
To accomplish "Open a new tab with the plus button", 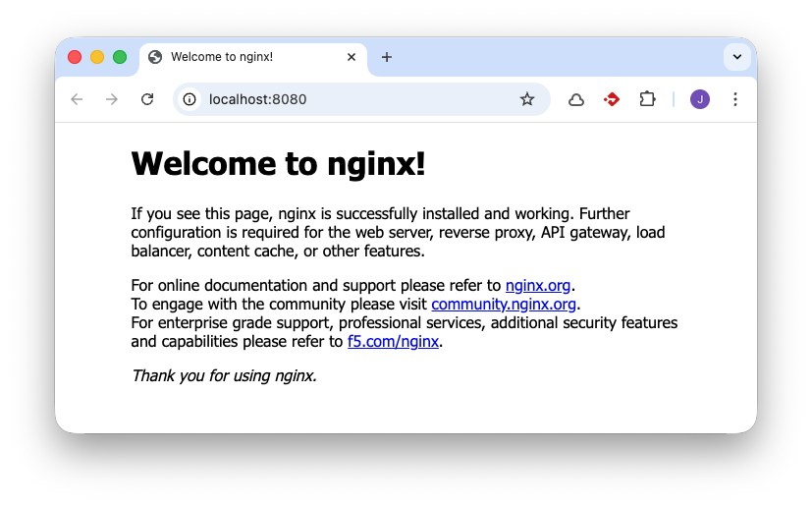I will [387, 57].
